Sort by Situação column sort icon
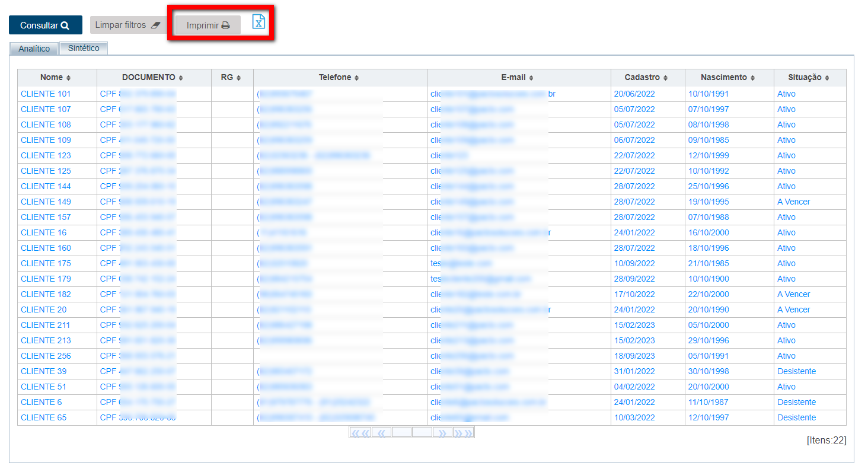This screenshot has width=868, height=469. (827, 78)
